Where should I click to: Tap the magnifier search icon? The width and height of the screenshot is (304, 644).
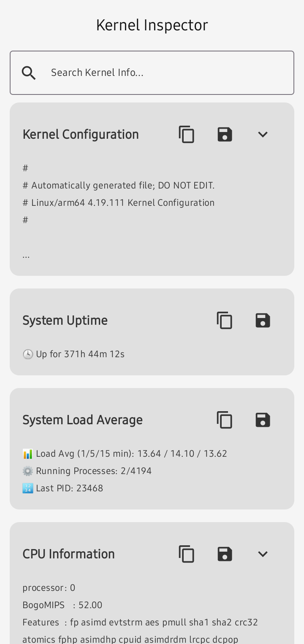pos(29,73)
